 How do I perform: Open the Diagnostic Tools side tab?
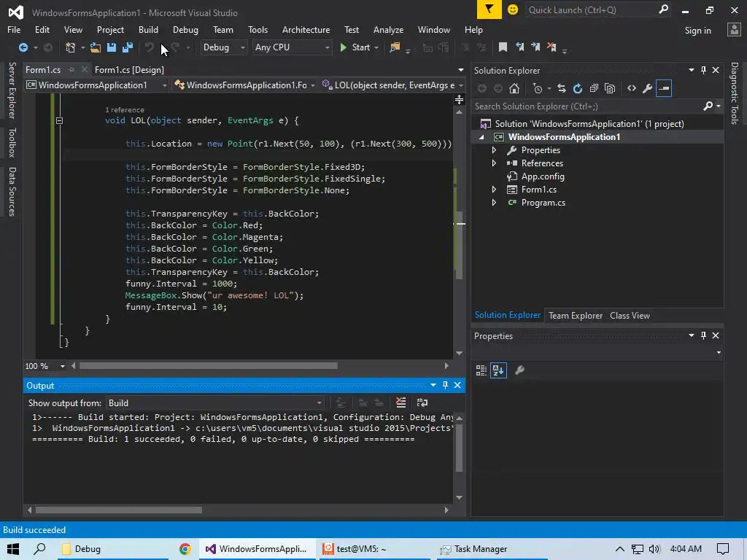(735, 93)
